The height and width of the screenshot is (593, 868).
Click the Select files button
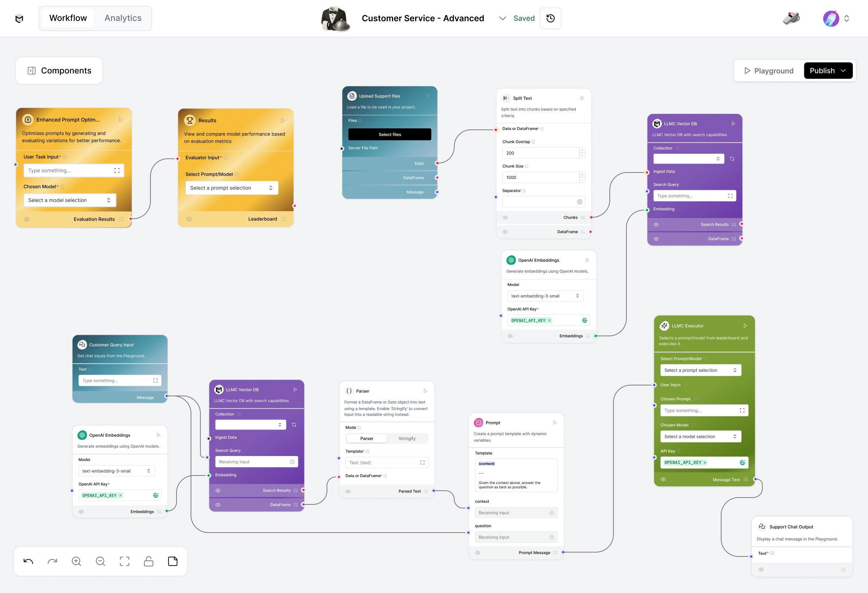390,135
